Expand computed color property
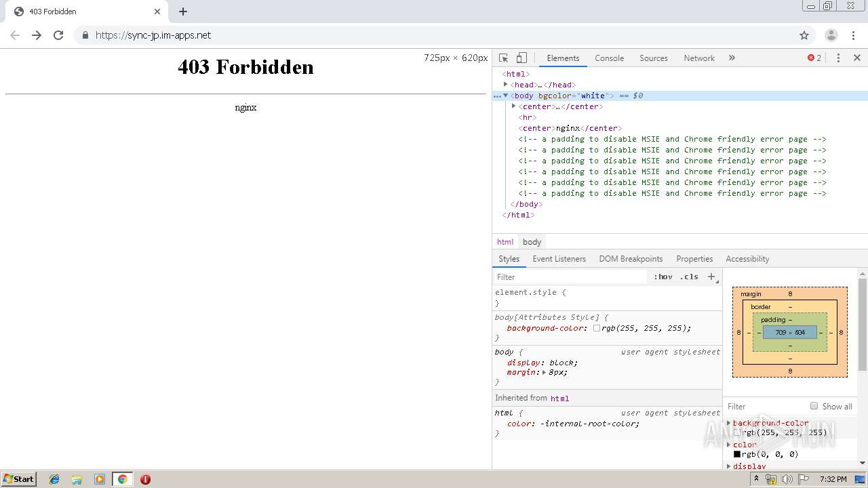Viewport: 868px width, 488px height. 729,445
